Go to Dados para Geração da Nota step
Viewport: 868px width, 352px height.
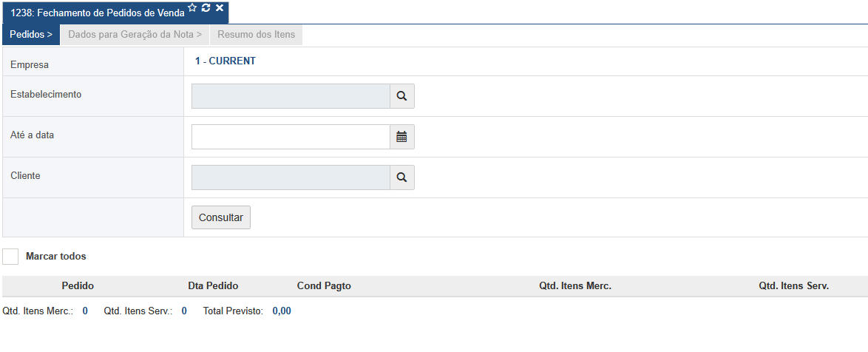click(x=135, y=34)
